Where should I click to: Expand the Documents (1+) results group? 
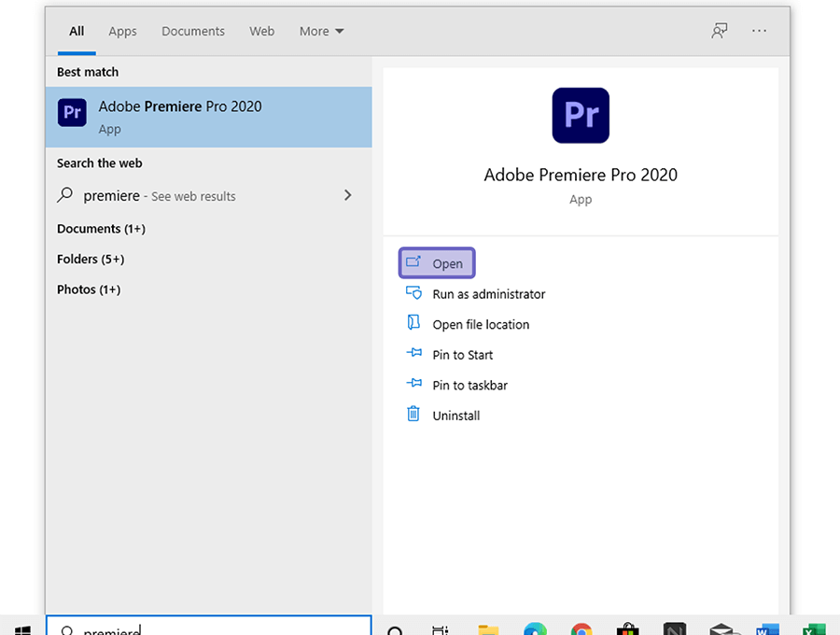pos(101,229)
